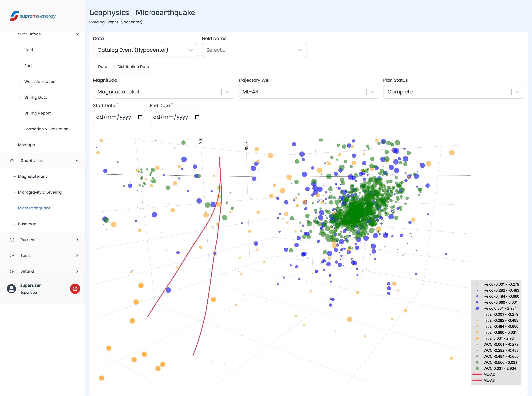This screenshot has width=532, height=396.
Task: Open End Date calendar picker icon
Action: (197, 117)
